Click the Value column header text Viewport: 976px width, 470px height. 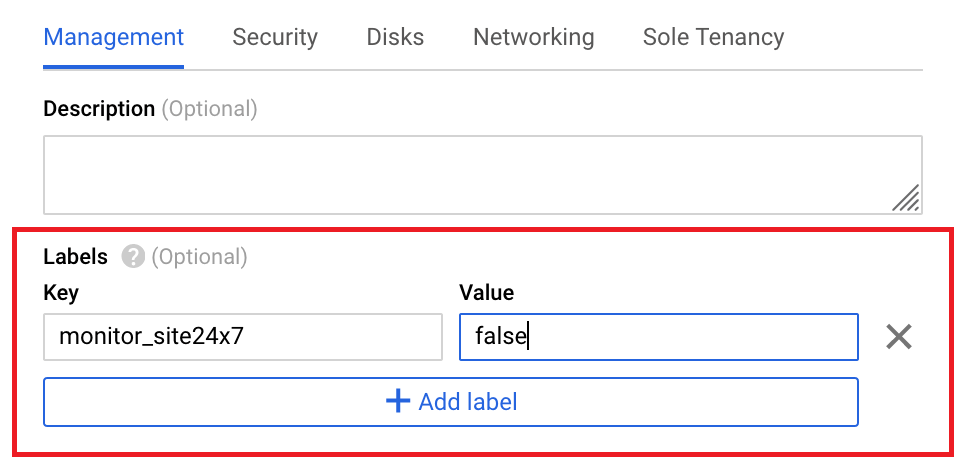point(486,293)
